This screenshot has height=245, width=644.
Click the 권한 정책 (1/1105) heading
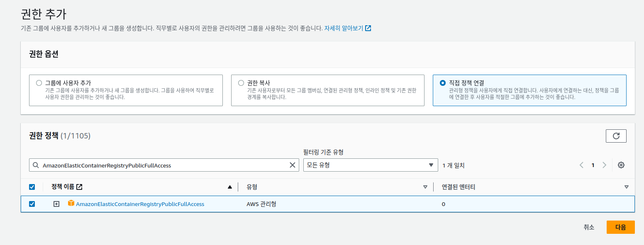pos(60,136)
